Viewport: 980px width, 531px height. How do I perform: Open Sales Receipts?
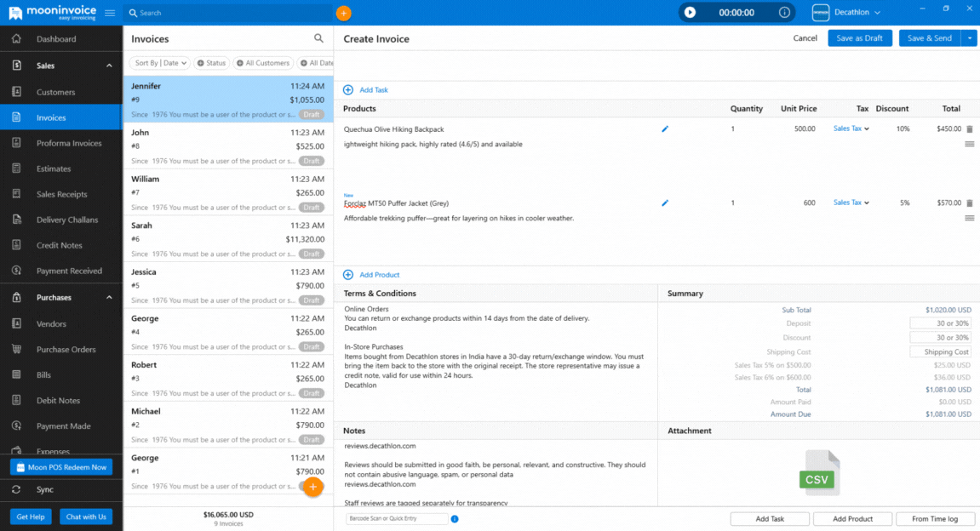click(61, 194)
